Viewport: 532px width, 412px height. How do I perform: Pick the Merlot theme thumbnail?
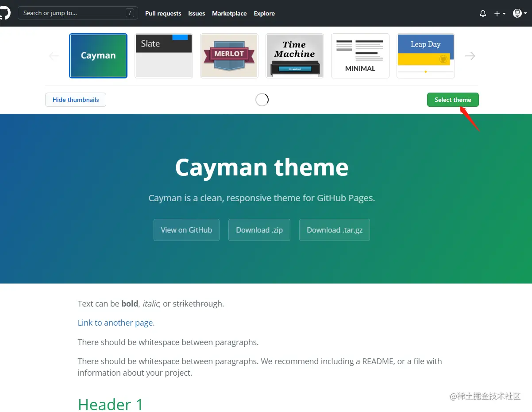click(229, 56)
